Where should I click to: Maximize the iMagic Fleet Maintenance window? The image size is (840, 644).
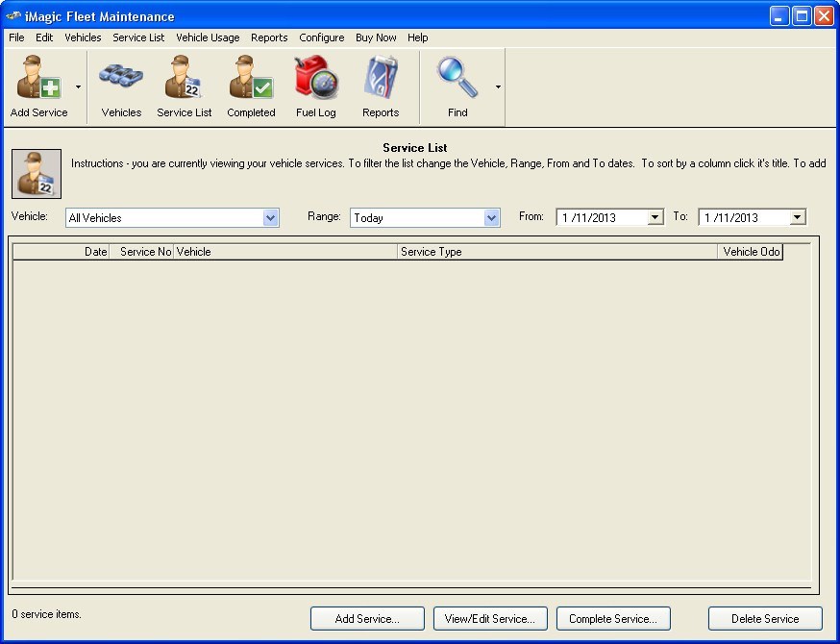(x=802, y=16)
